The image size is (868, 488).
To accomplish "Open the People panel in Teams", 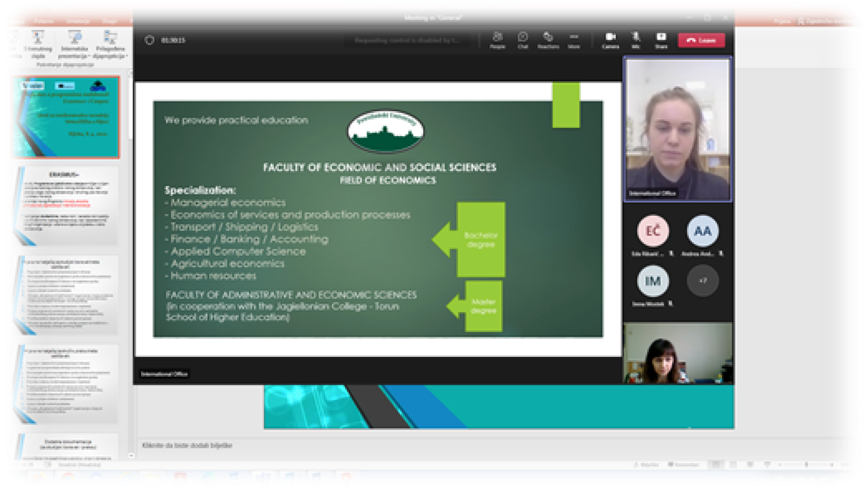I will pos(497,39).
